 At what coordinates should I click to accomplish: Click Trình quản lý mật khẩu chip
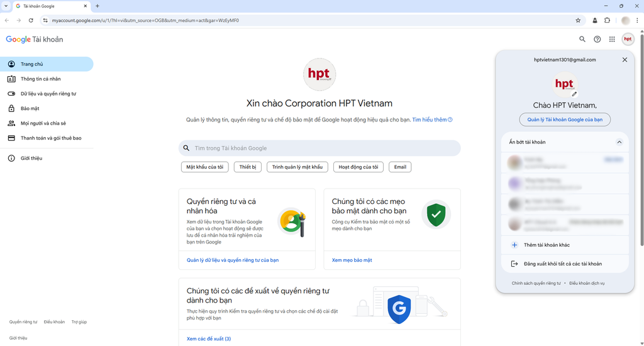(x=297, y=167)
